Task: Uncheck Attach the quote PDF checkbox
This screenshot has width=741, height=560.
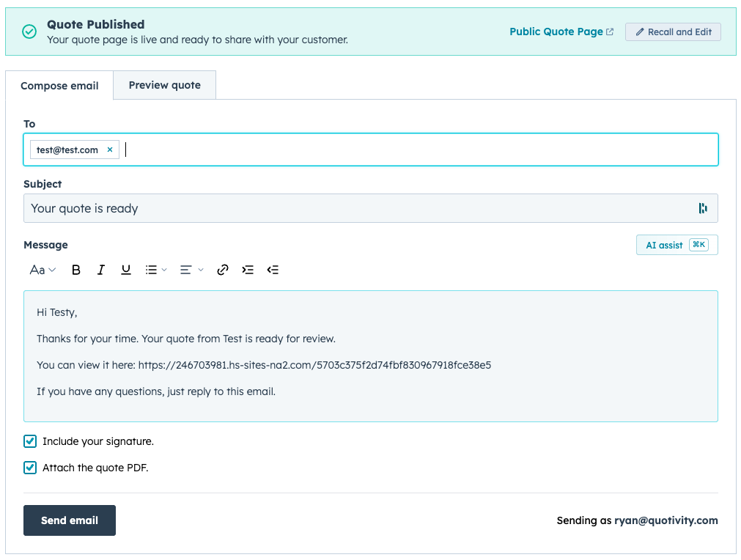Action: pos(30,468)
